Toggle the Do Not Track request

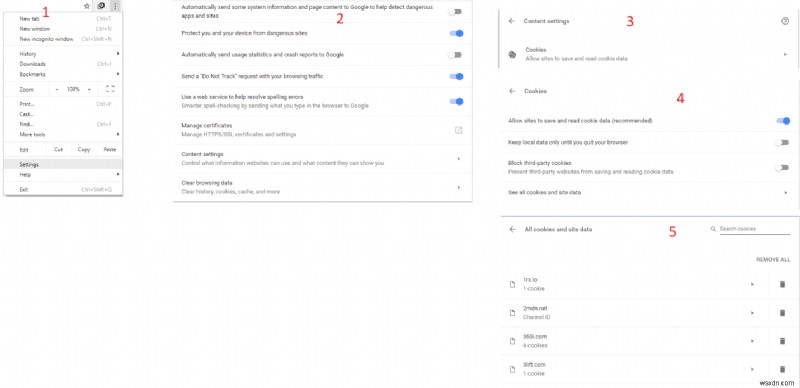[456, 77]
